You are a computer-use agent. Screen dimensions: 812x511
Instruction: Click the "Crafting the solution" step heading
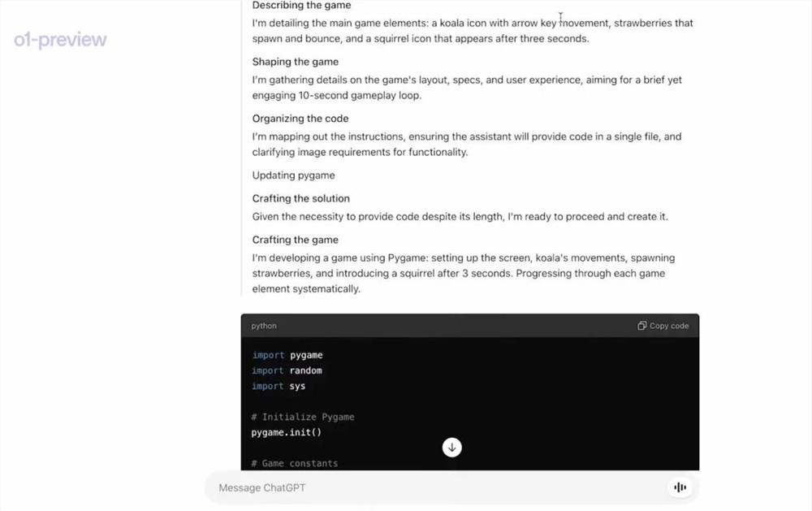[x=300, y=198]
